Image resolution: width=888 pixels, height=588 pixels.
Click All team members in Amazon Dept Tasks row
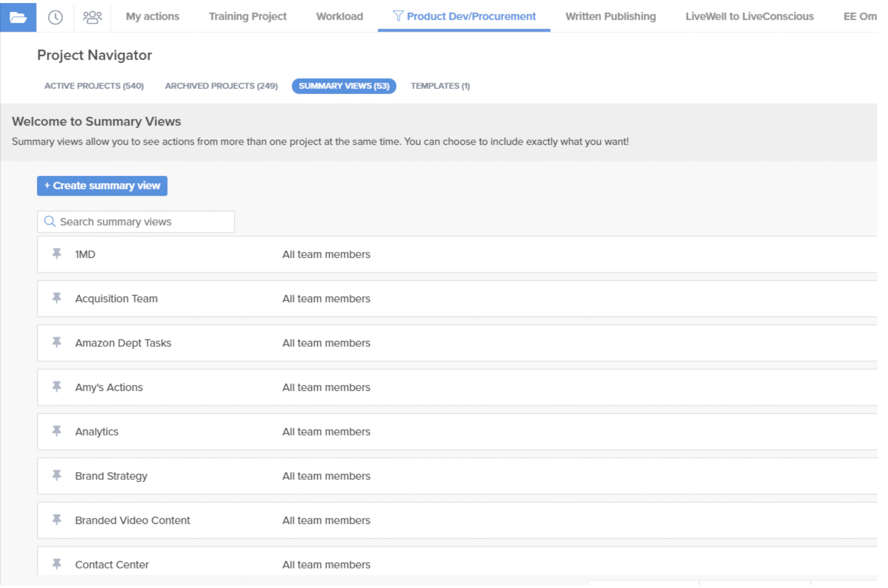[327, 343]
